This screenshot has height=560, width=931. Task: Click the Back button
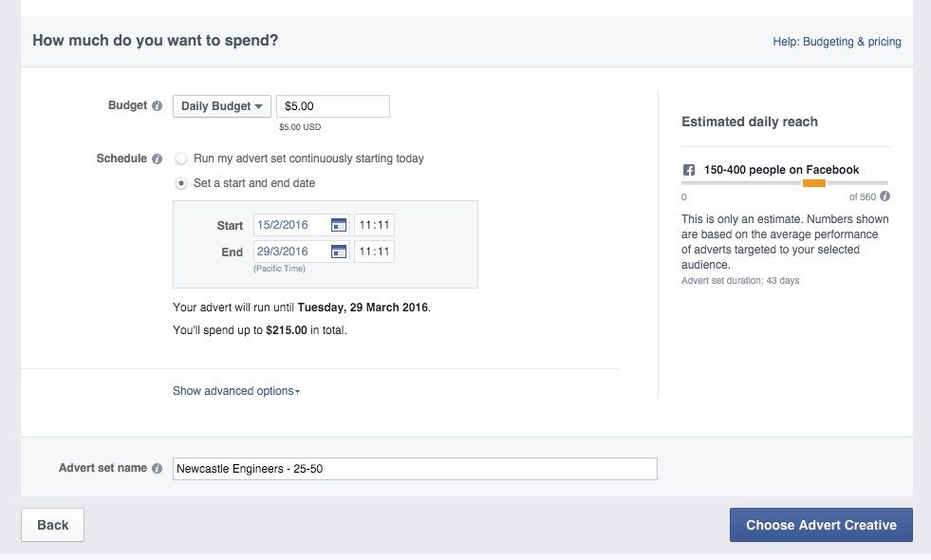pyautogui.click(x=52, y=525)
